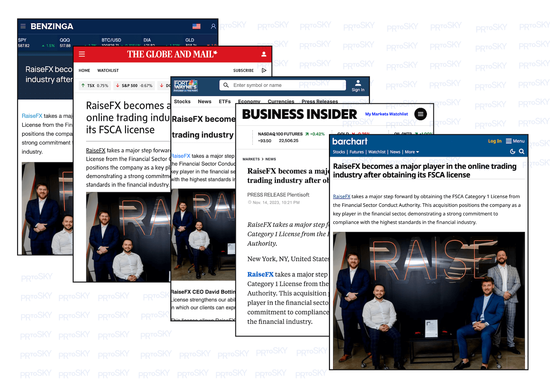Open ETFs tab on Fort Wayne's site
Image resolution: width=550 pixels, height=392 pixels.
(224, 101)
